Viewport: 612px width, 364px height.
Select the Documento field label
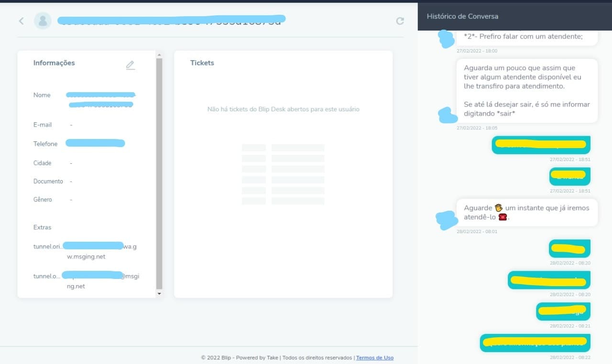[x=48, y=182]
